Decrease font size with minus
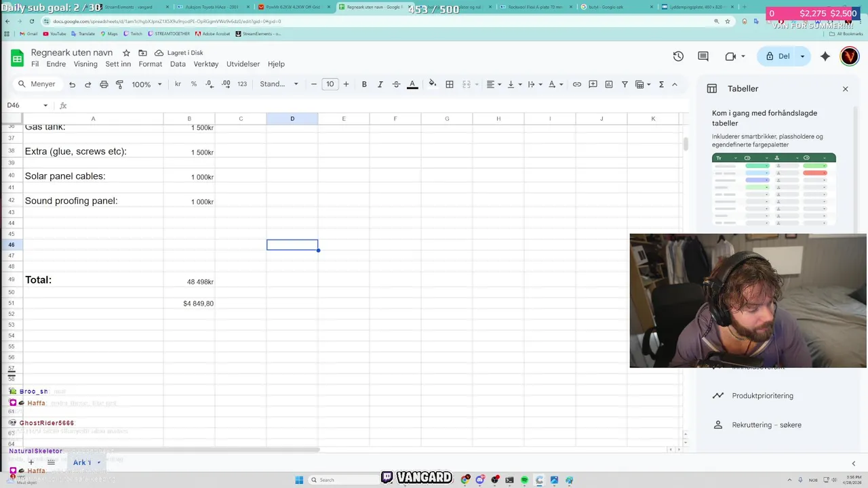The width and height of the screenshot is (868, 488). click(x=314, y=84)
